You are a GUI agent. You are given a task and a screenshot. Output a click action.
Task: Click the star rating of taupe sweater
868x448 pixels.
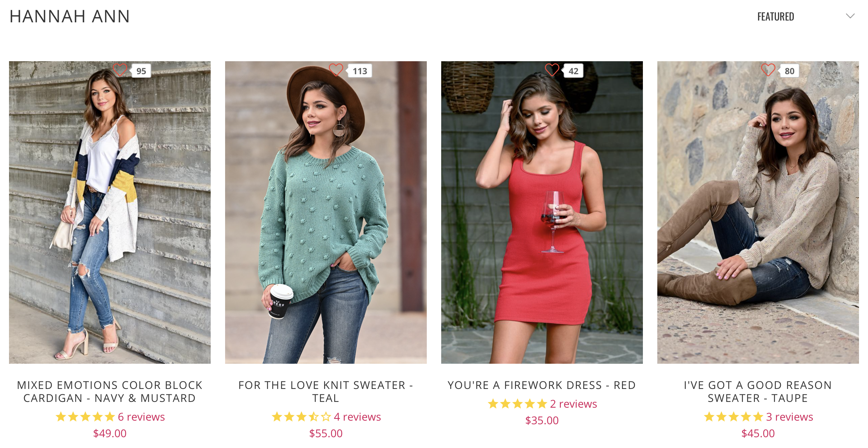[x=734, y=417]
